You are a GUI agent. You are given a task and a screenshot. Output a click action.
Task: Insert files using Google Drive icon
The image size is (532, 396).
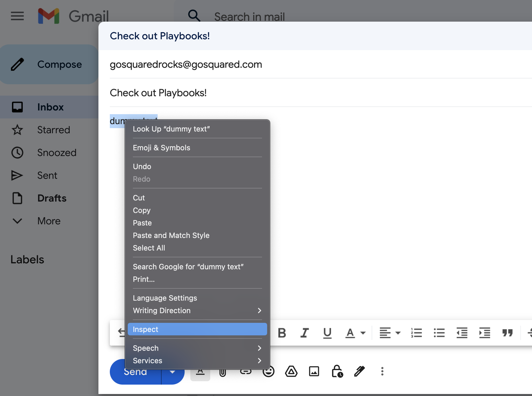291,372
